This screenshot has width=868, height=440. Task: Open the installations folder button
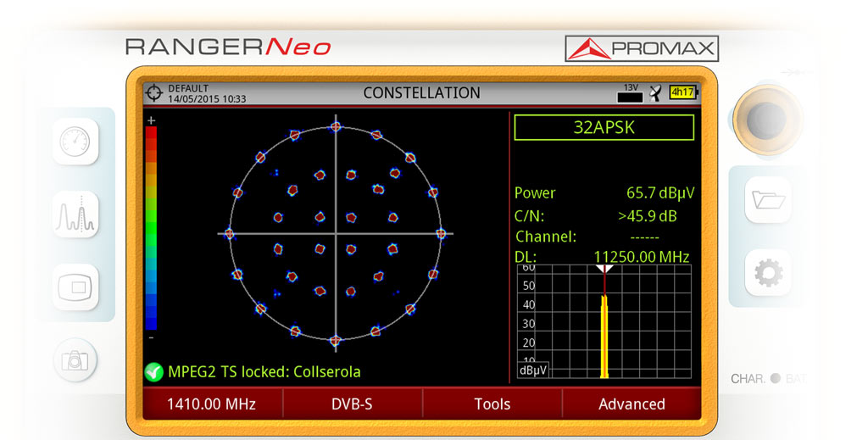[x=768, y=200]
